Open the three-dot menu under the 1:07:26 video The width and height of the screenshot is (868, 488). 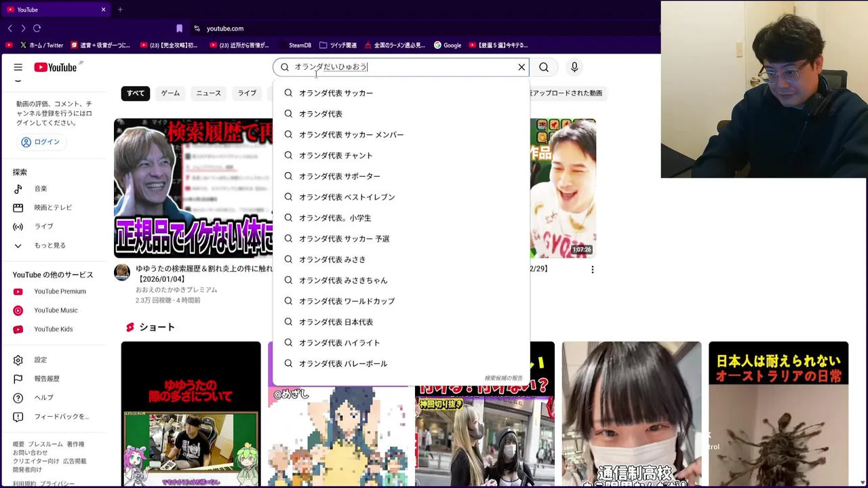point(592,270)
